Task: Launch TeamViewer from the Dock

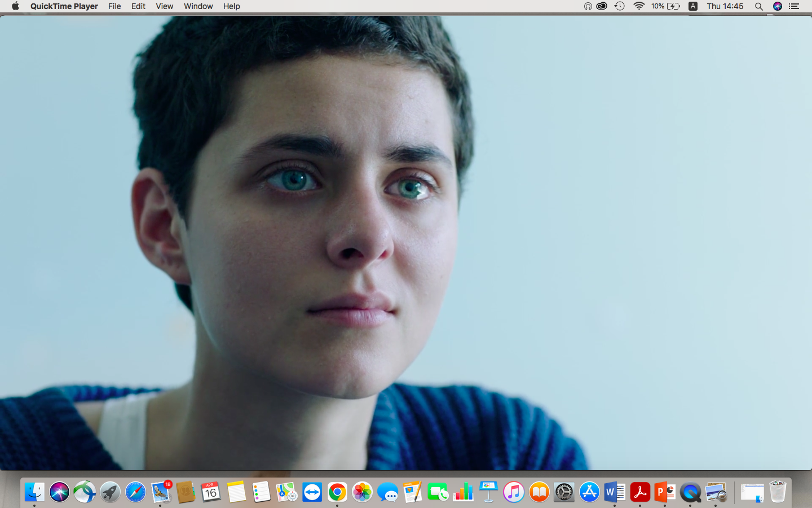Action: pos(312,492)
